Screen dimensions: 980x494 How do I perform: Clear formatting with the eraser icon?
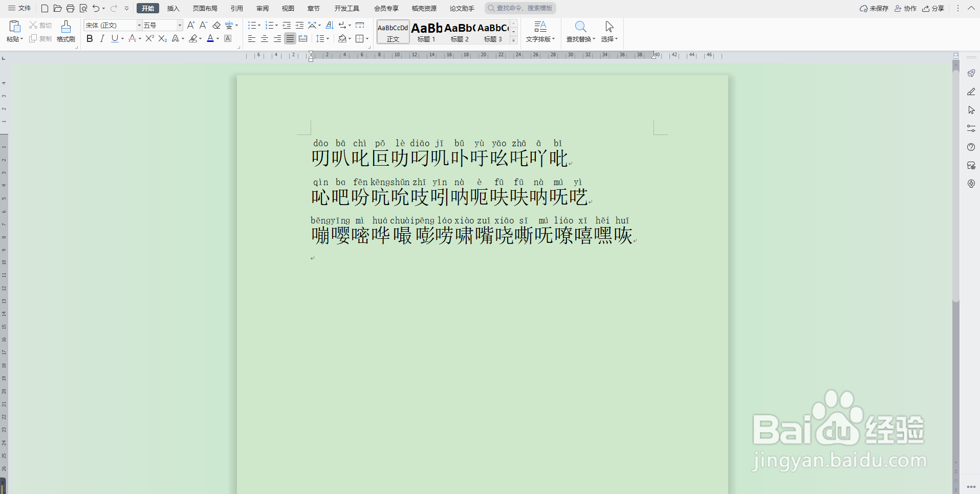pos(216,25)
